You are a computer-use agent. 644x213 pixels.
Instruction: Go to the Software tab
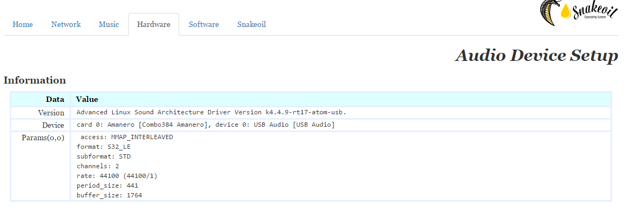pyautogui.click(x=204, y=24)
